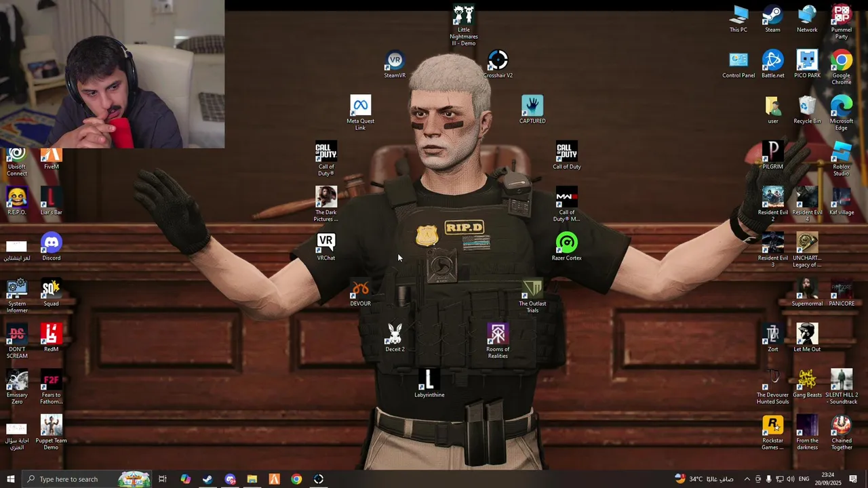868x488 pixels.
Task: Open Razer Cortex shortcut
Action: [567, 247]
